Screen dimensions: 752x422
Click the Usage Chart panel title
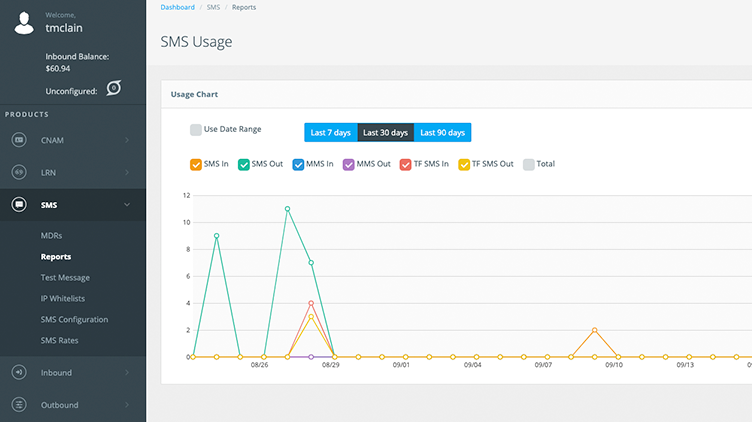click(x=194, y=94)
